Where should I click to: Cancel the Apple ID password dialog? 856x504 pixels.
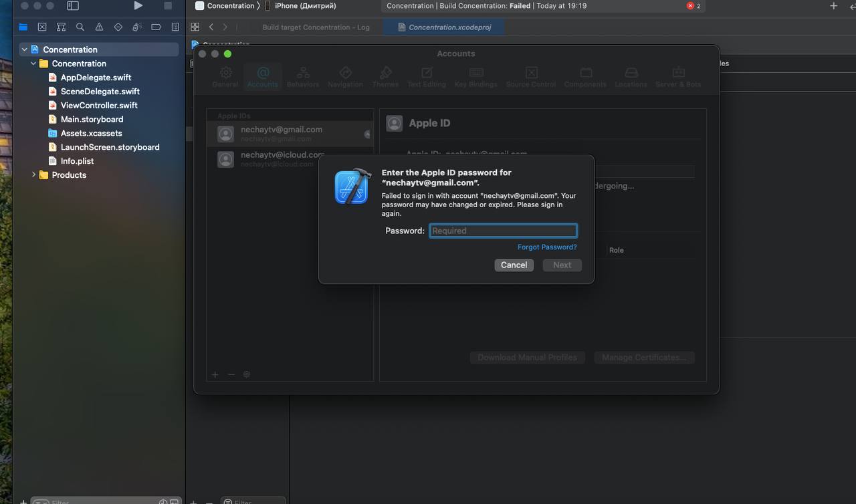(x=514, y=265)
